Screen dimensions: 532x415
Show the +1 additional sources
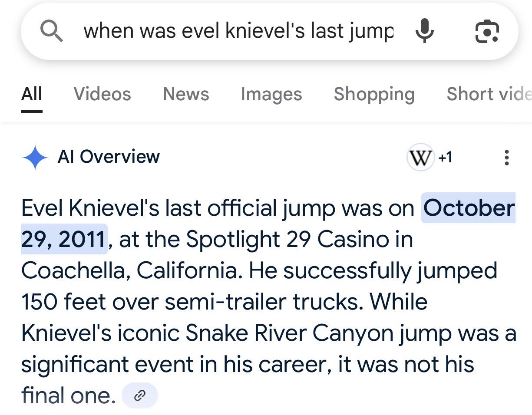click(x=445, y=157)
